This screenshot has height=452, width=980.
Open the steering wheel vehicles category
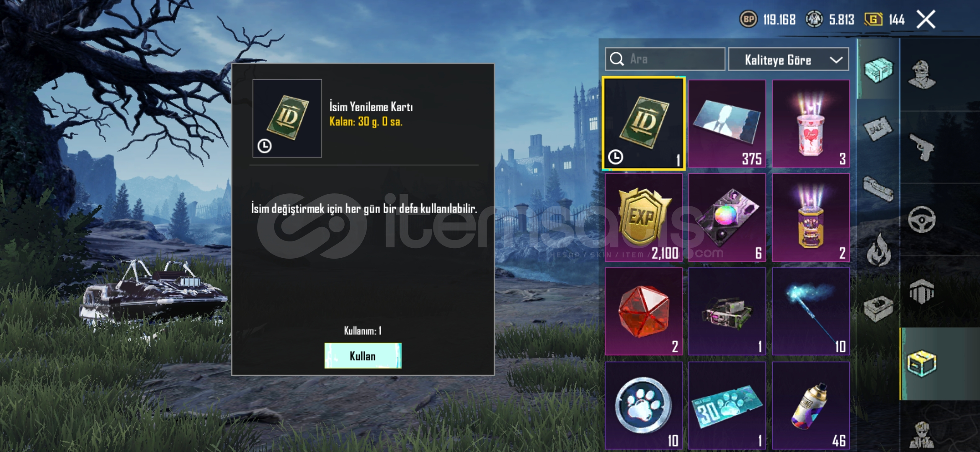point(922,219)
